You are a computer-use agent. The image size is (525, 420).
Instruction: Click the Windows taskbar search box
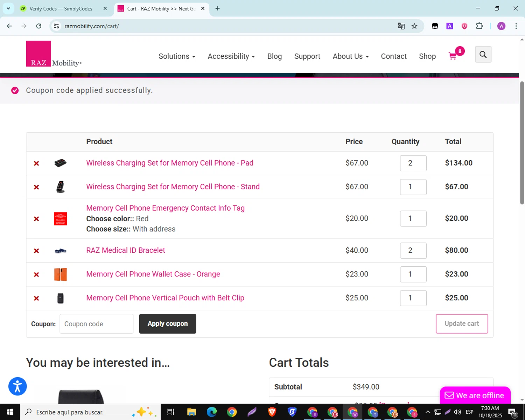pos(90,412)
